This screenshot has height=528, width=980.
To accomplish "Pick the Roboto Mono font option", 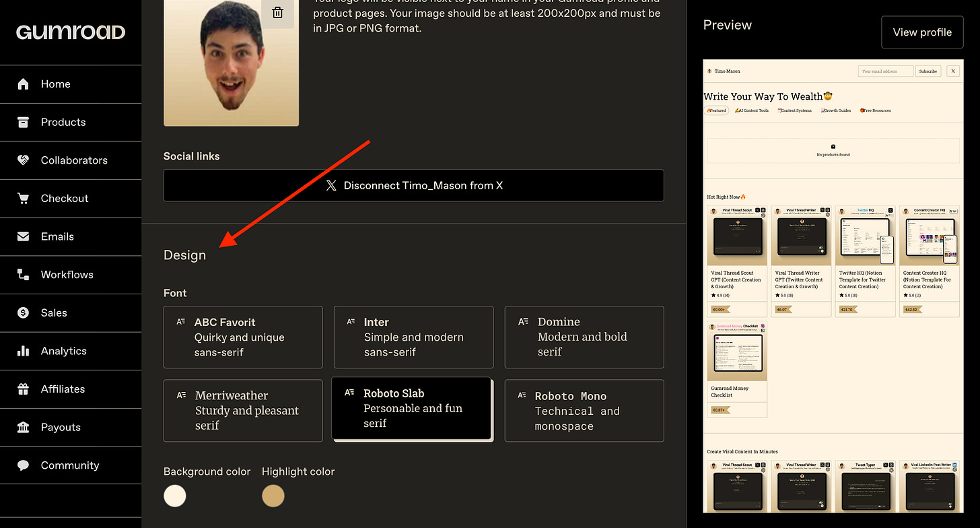I will coord(584,411).
